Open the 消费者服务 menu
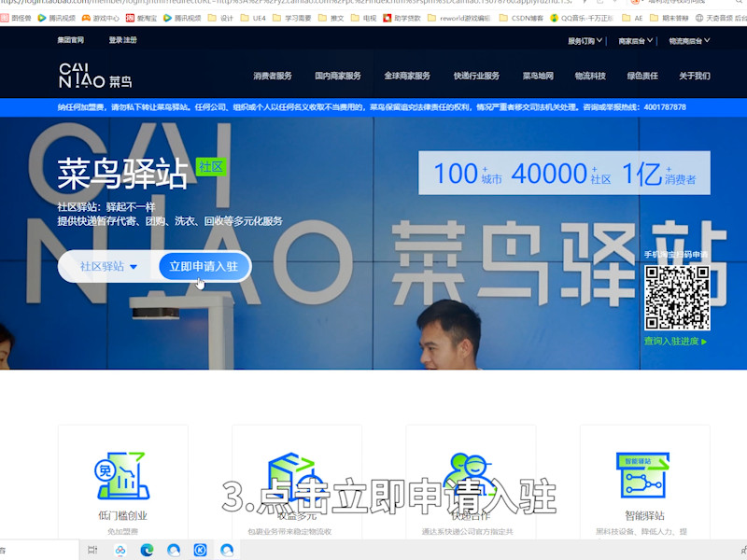This screenshot has width=747, height=560. point(273,76)
